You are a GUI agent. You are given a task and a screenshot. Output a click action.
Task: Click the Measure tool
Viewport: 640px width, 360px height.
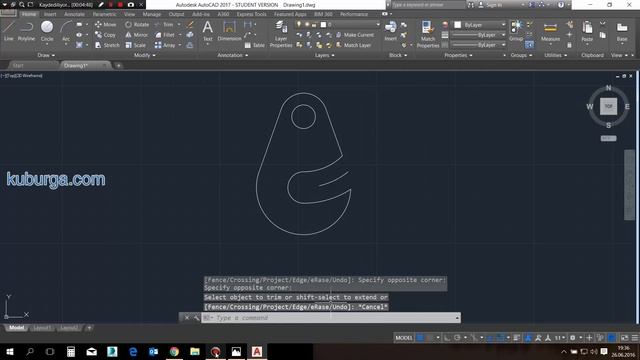pyautogui.click(x=550, y=32)
